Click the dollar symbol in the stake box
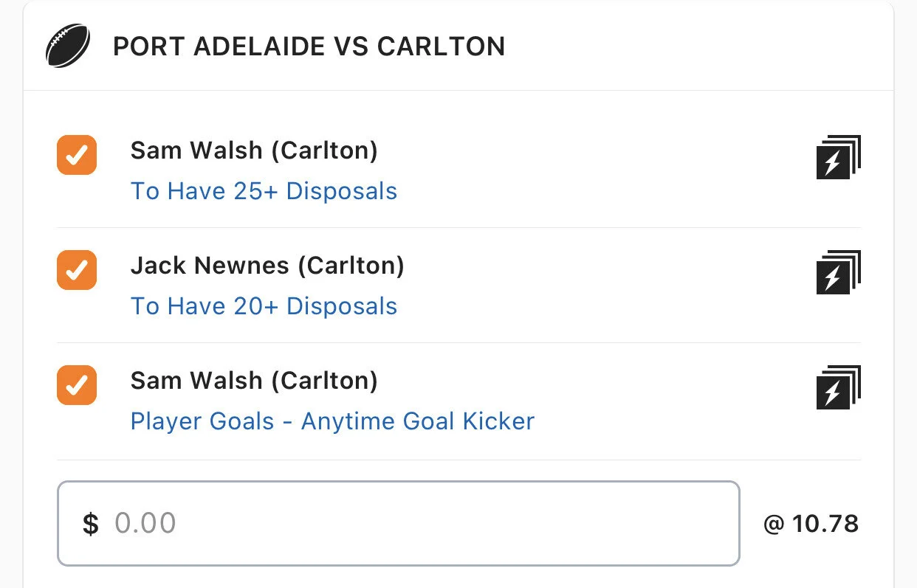This screenshot has width=917, height=588. point(90,524)
